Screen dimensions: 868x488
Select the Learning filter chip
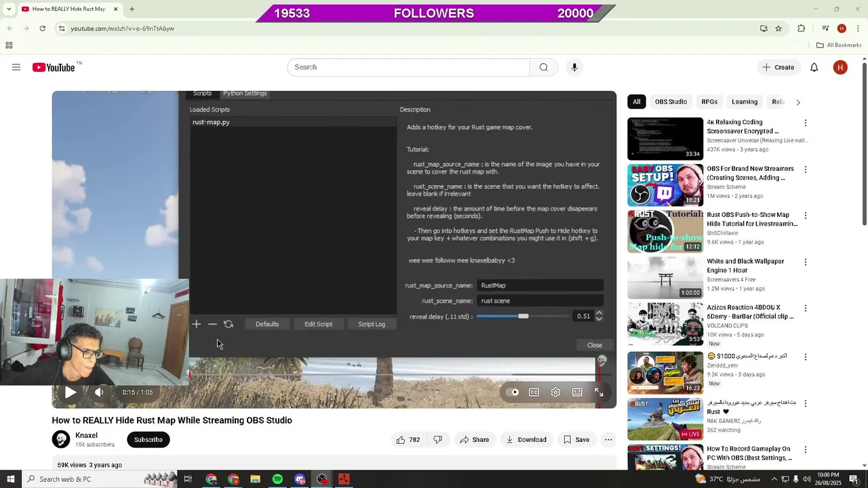pos(745,102)
